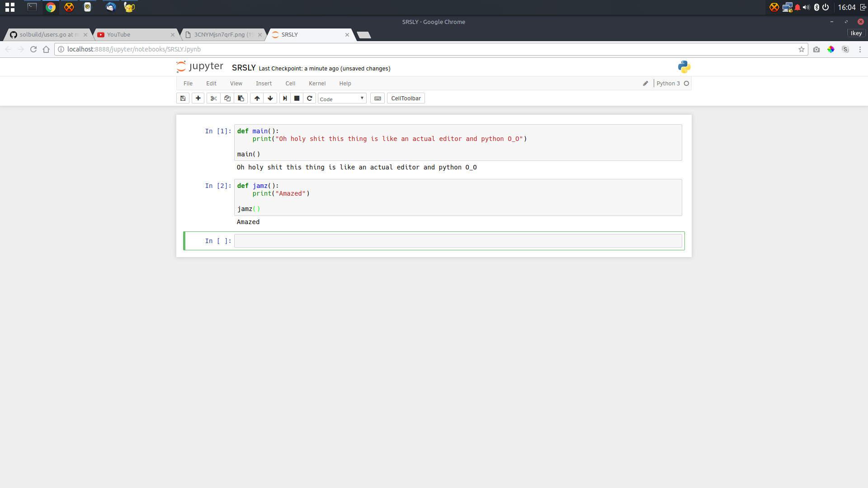Insert a cell below with the plus icon
This screenshot has height=488, width=868.
(198, 99)
